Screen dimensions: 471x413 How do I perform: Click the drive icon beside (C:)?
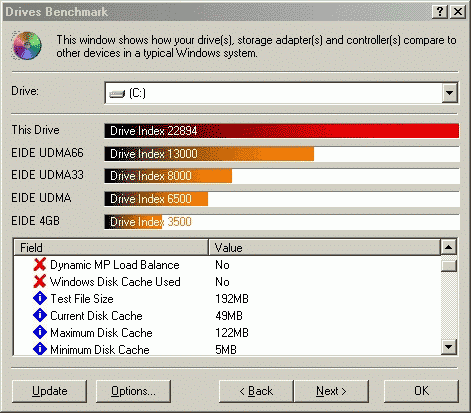coord(117,94)
